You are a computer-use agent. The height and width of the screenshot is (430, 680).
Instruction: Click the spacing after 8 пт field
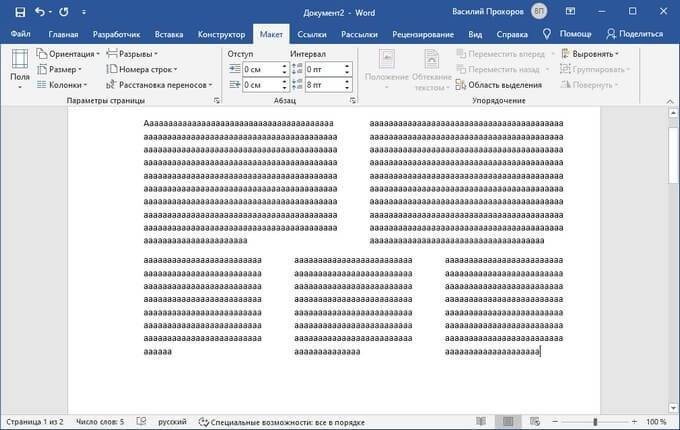tap(324, 85)
